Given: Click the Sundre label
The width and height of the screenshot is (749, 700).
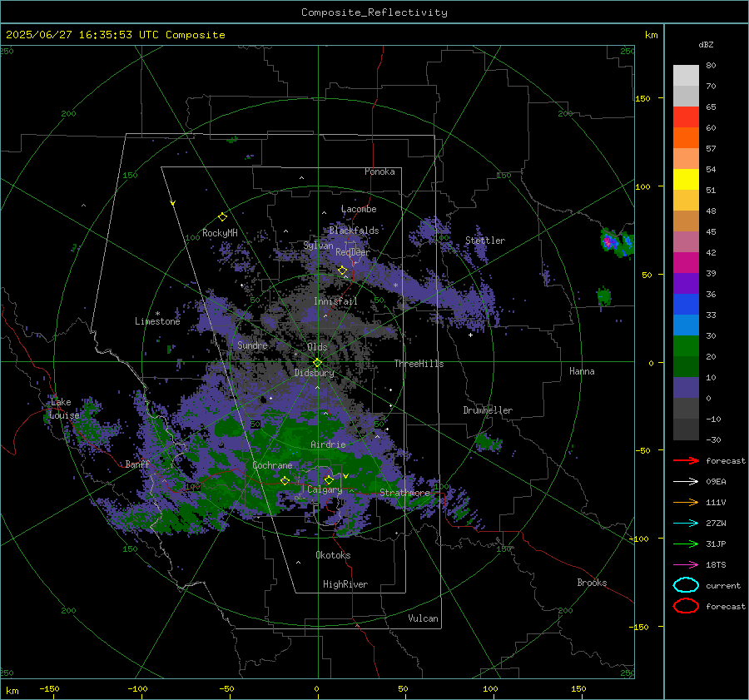Looking at the screenshot, I should (x=252, y=345).
